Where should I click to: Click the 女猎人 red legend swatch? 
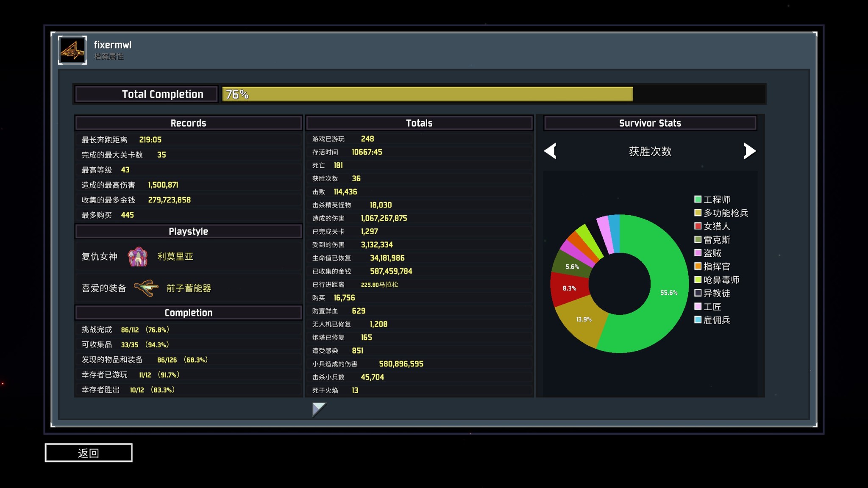[698, 226]
